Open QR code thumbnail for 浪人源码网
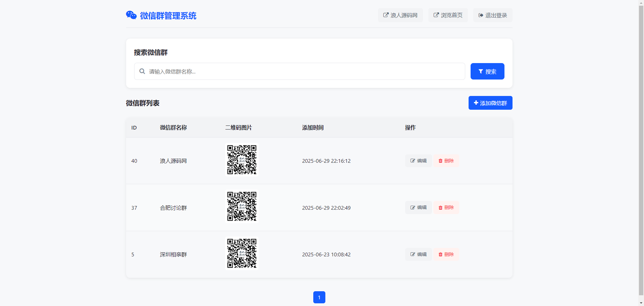The width and height of the screenshot is (644, 306). [242, 160]
